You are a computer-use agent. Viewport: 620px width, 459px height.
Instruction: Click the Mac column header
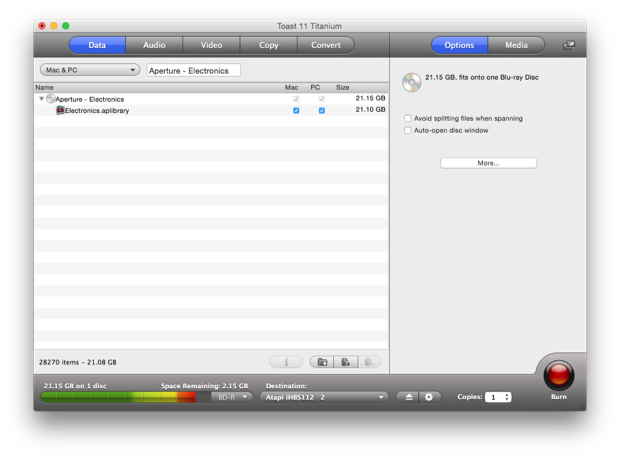(291, 87)
